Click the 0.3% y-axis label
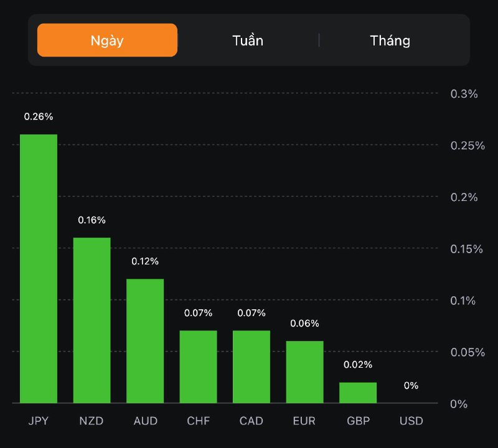The width and height of the screenshot is (498, 448). [x=464, y=94]
